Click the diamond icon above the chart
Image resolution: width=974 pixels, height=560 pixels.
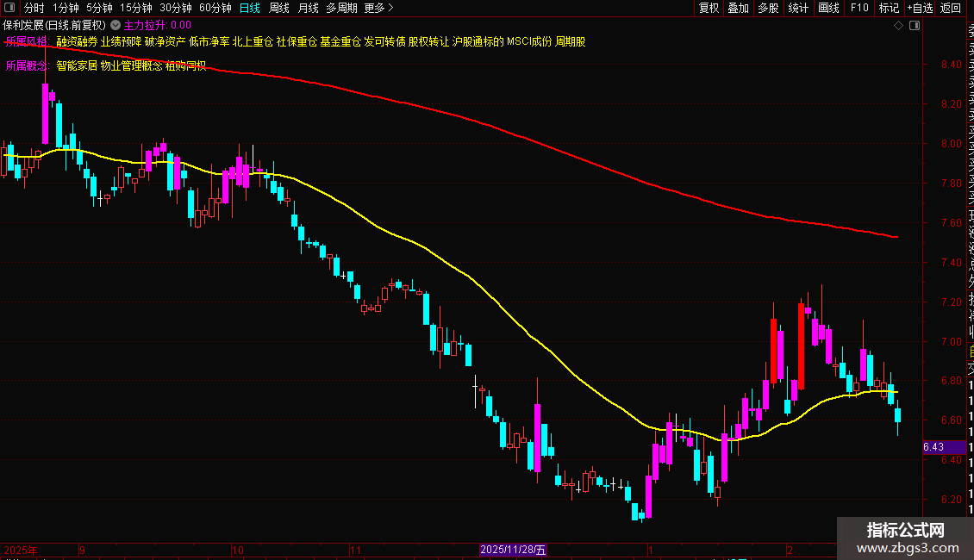click(898, 26)
